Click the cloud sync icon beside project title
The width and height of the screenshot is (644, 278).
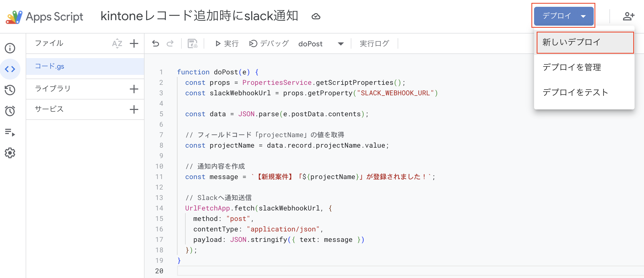[x=316, y=16]
